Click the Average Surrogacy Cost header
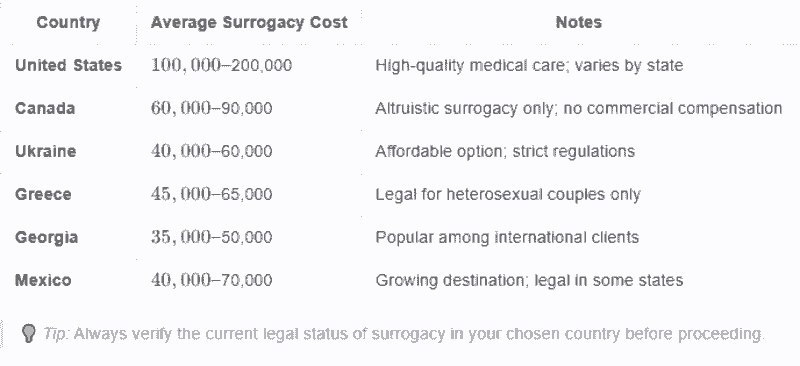This screenshot has width=800, height=366. coord(249,22)
